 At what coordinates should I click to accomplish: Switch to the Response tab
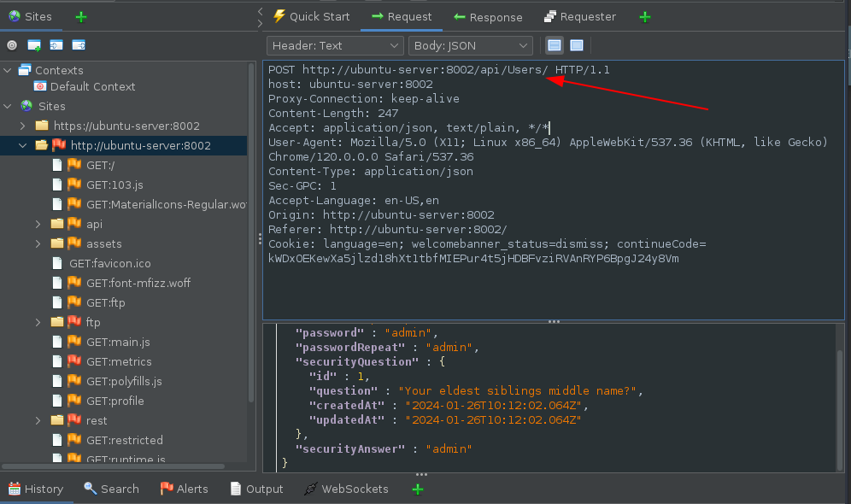(488, 17)
